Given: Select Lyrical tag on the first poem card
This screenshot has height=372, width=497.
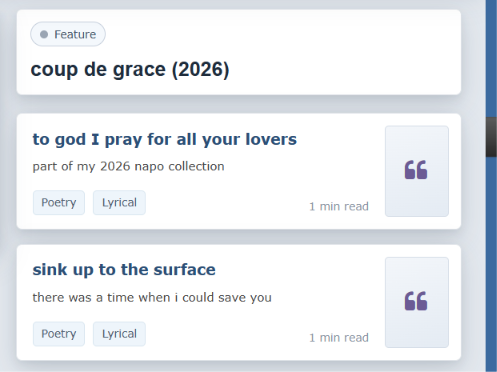Looking at the screenshot, I should pyautogui.click(x=119, y=202).
